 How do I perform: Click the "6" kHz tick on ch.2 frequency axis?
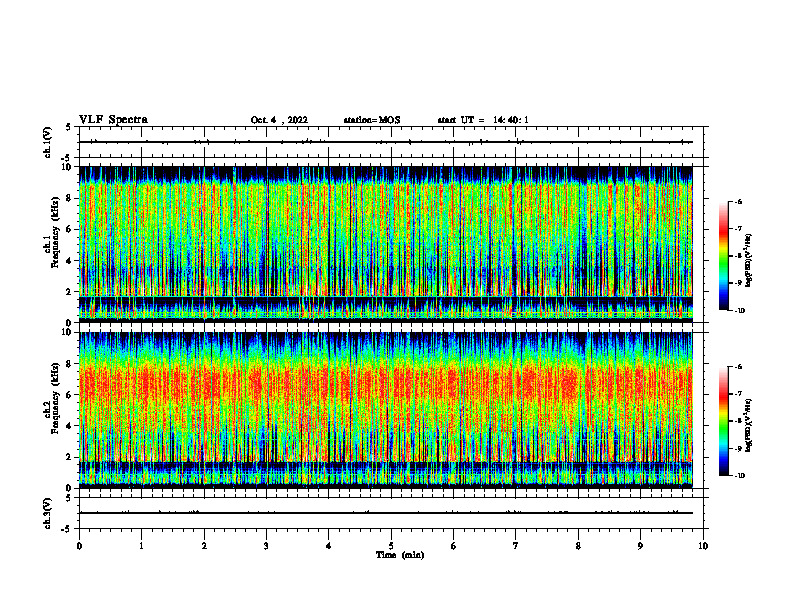click(69, 395)
